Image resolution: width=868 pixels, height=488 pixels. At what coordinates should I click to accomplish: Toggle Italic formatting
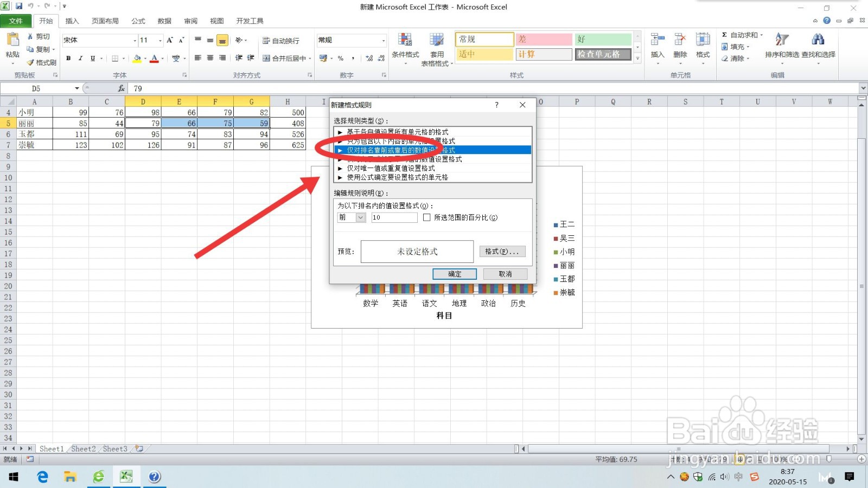80,58
